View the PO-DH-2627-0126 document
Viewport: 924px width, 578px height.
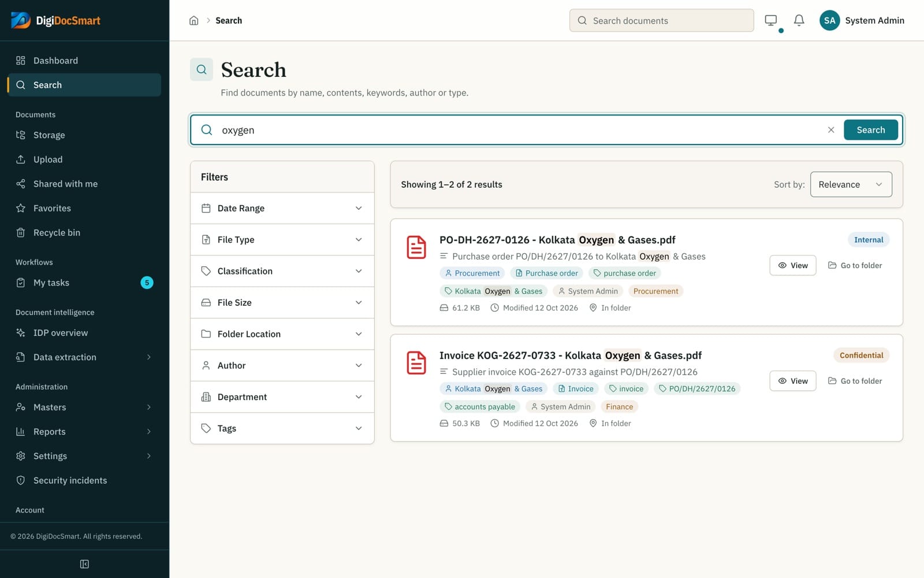(x=792, y=265)
